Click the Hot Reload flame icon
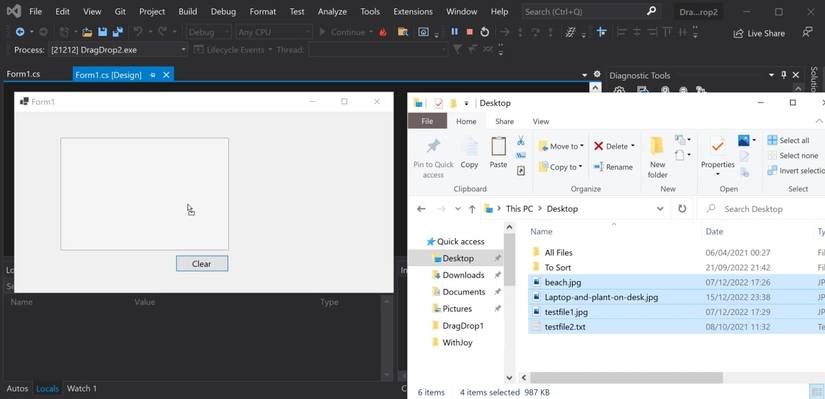Screen dimensions: 825x399 coord(383,32)
